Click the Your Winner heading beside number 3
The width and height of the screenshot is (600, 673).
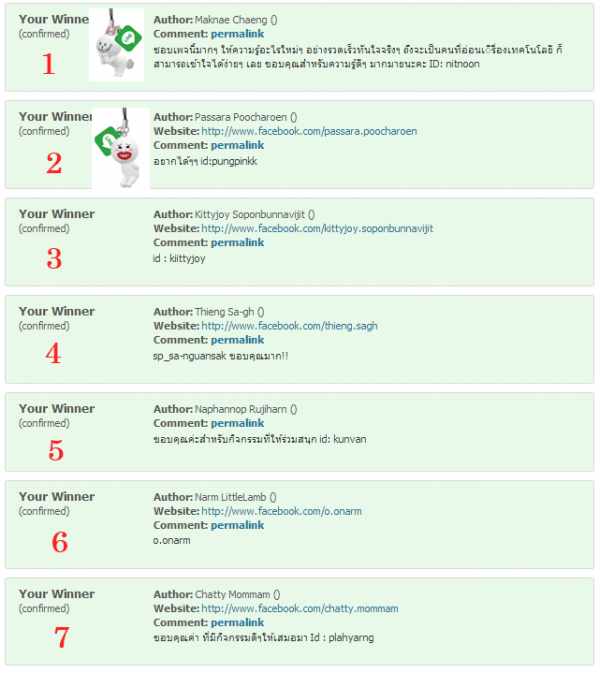point(56,214)
